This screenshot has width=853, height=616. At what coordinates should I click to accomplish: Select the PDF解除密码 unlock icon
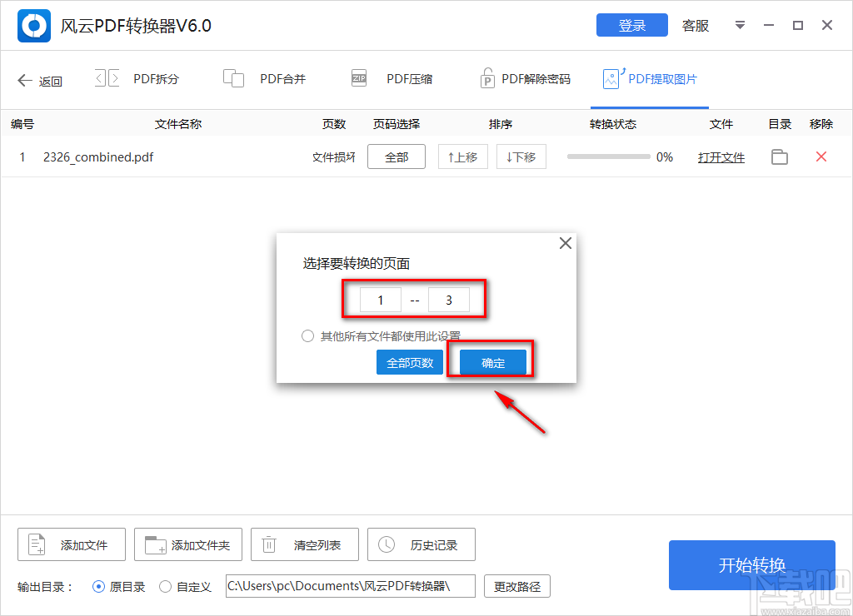point(487,77)
